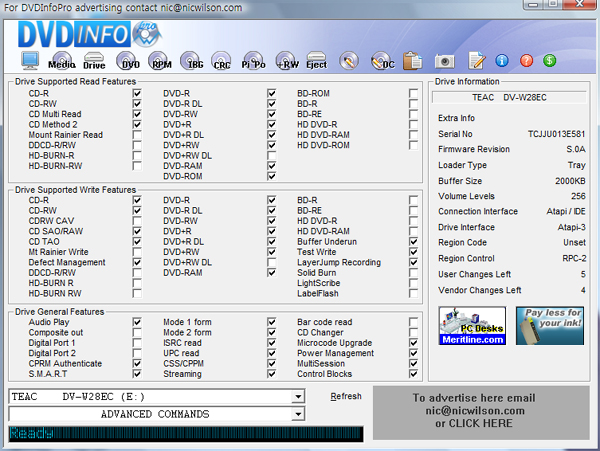Image resolution: width=600 pixels, height=451 pixels.
Task: Toggle the Buffer Underun checkbox
Action: point(413,241)
